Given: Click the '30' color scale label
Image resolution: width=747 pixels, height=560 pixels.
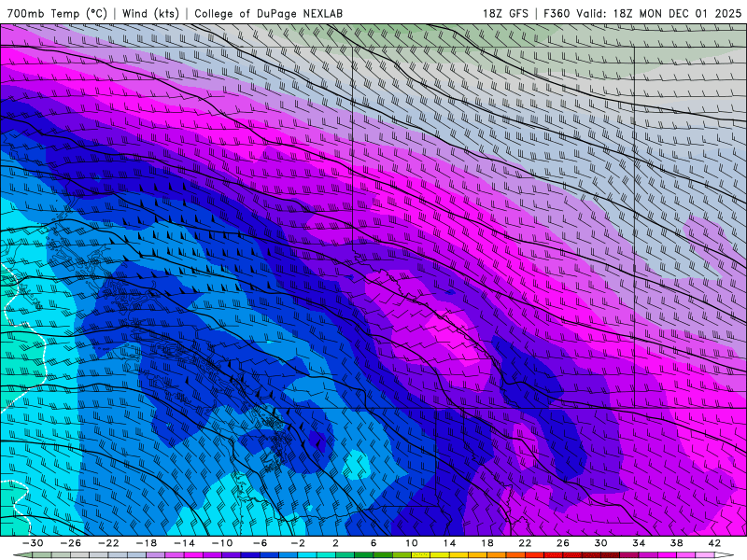Looking at the screenshot, I should [x=600, y=543].
